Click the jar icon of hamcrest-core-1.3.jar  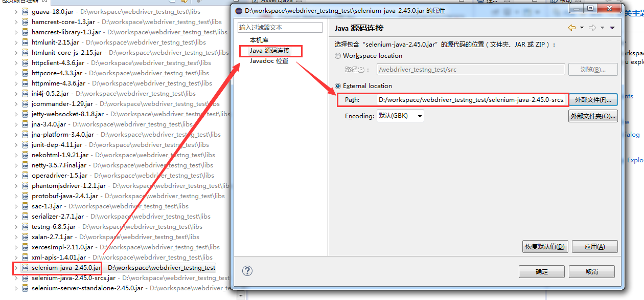[x=25, y=22]
